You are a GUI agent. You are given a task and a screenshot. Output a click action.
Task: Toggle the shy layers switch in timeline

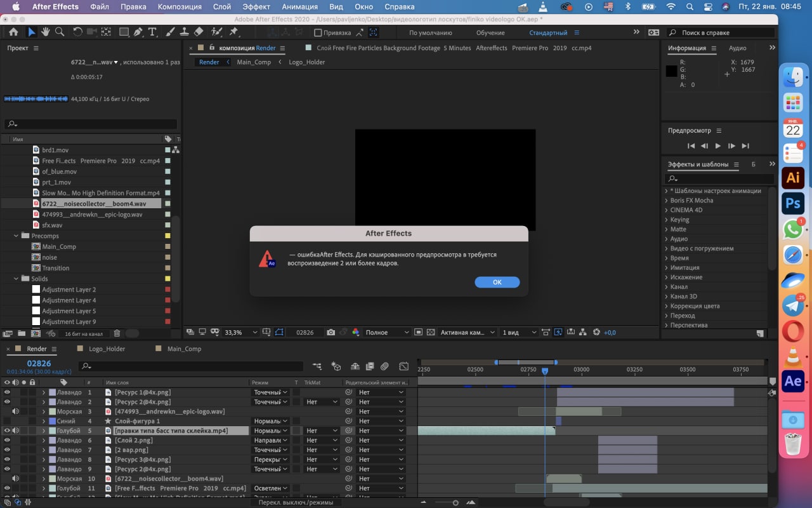click(355, 366)
